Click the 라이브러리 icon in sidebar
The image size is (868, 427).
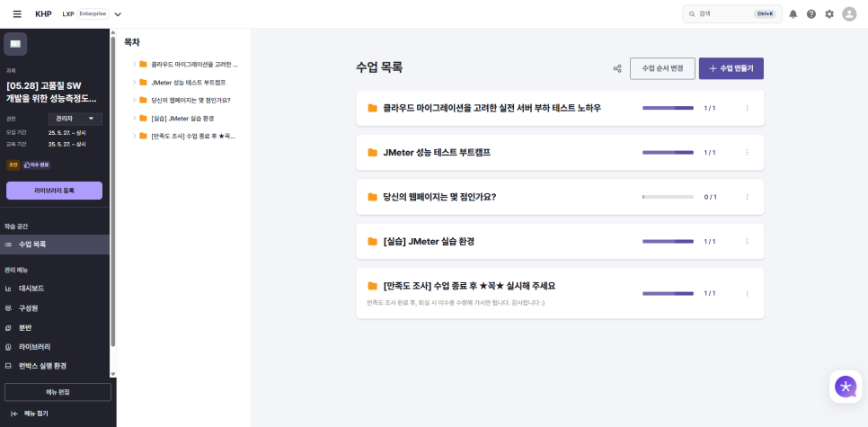8,347
